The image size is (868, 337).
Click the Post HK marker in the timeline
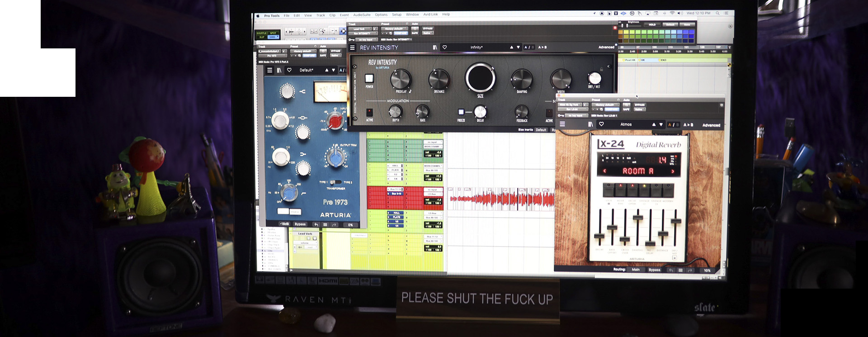[630, 60]
